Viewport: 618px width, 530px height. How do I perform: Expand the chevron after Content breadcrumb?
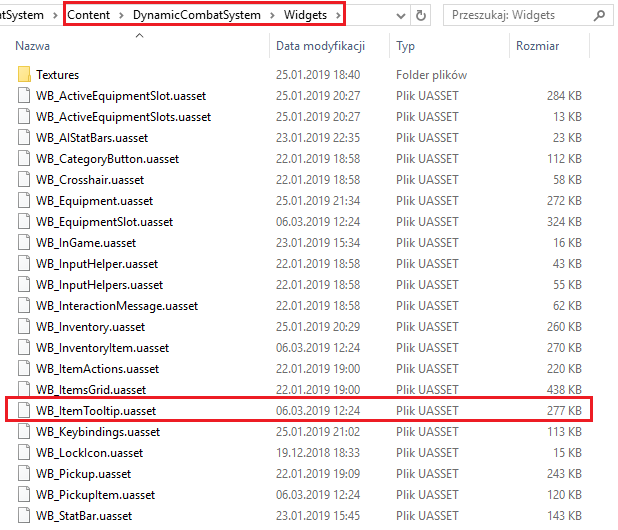(122, 16)
